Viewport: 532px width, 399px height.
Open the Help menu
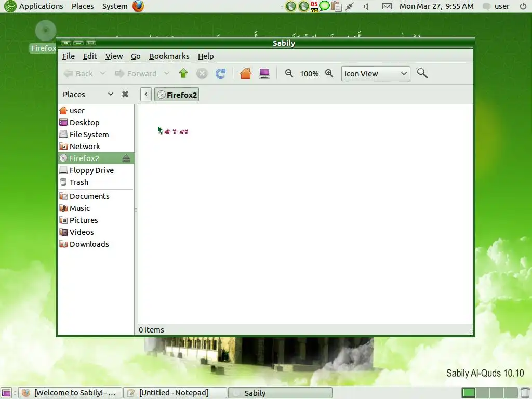[x=206, y=56]
